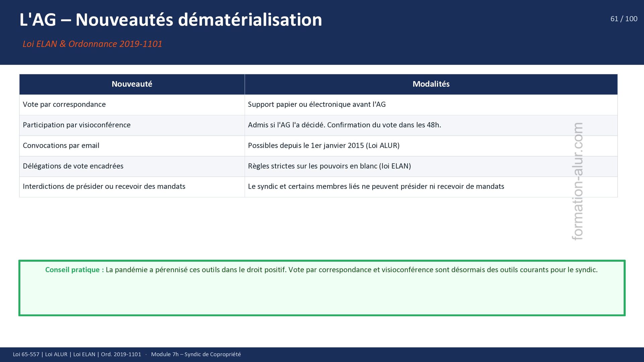Select the "Convocations par email" cell
The height and width of the screenshot is (362, 644).
[61, 146]
